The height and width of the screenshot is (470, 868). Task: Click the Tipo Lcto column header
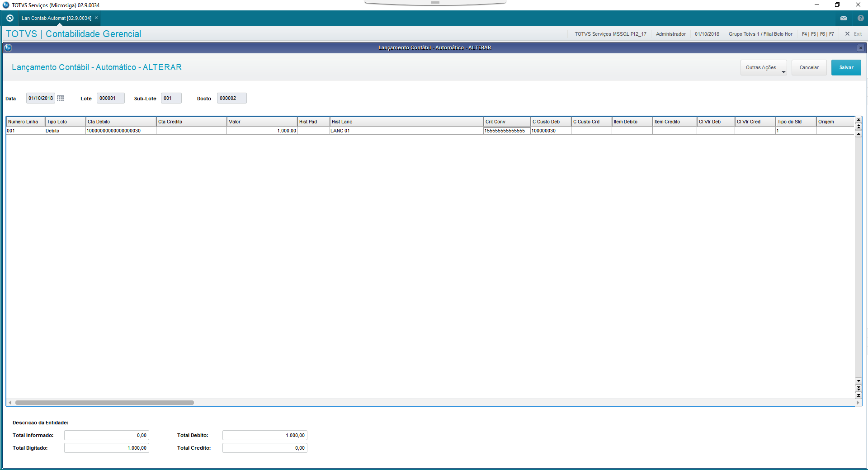pos(66,122)
